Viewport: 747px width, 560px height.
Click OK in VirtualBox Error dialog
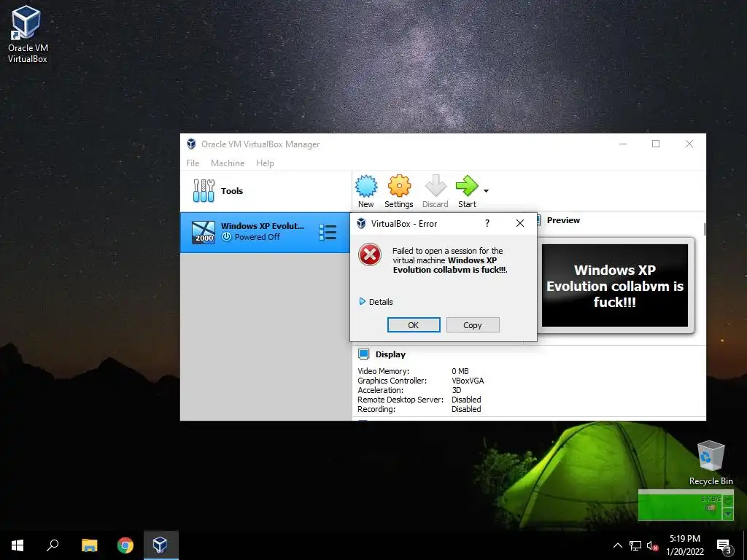point(414,324)
